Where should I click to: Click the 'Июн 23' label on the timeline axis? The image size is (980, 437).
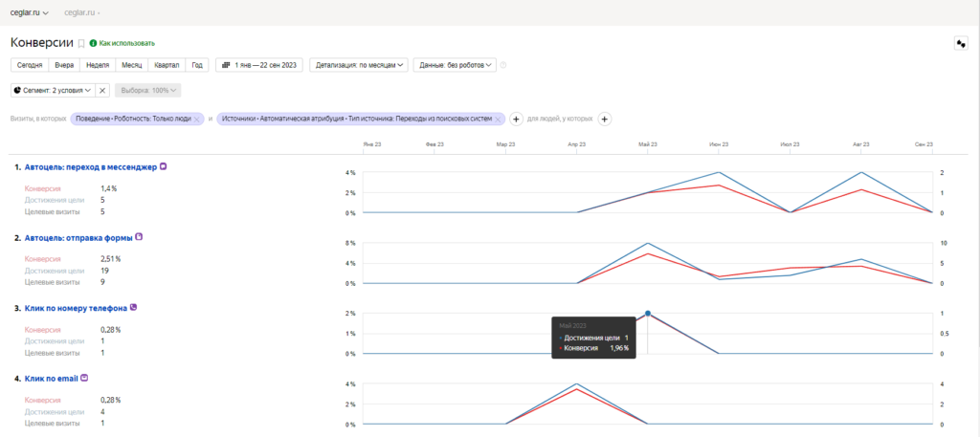(719, 144)
